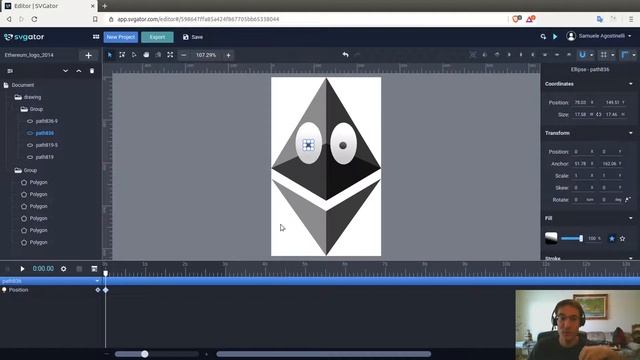Click the user avatar icon
640x360 pixels.
click(x=571, y=36)
